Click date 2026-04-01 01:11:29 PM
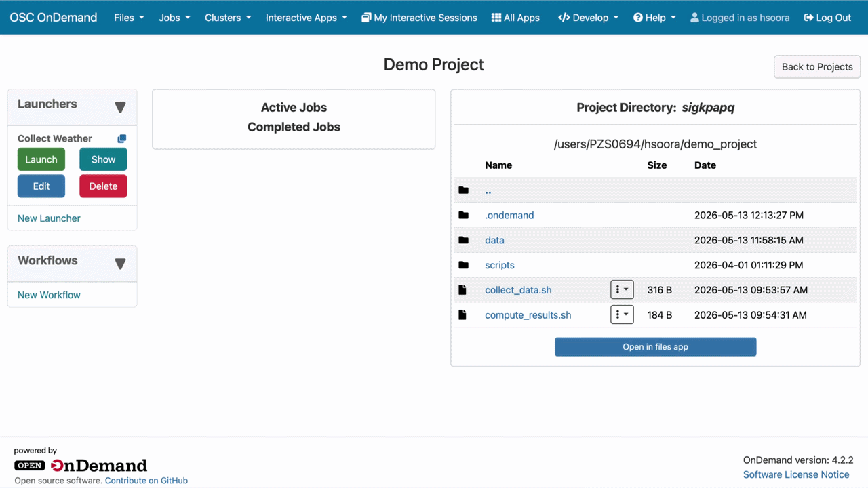 point(749,265)
